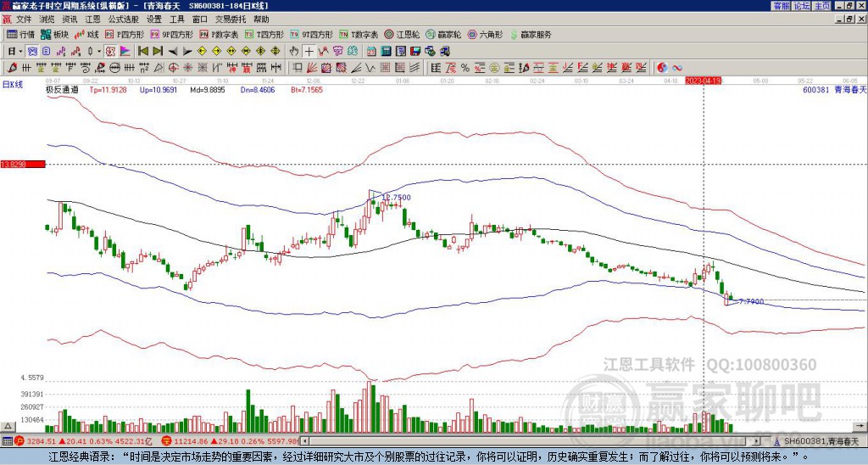Viewport: 868px width, 465px height.
Task: Open the calculator icon
Action: (386, 52)
